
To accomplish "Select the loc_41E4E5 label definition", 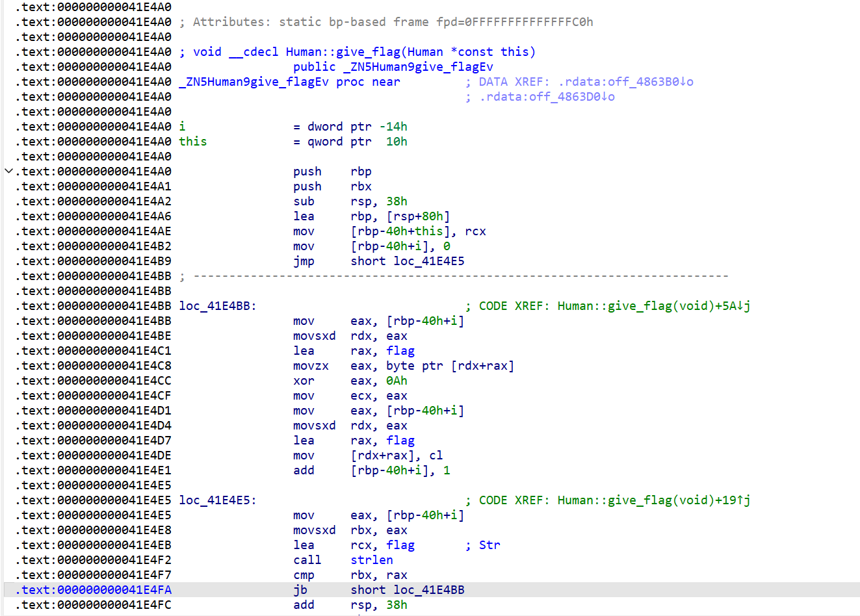I will click(x=218, y=500).
